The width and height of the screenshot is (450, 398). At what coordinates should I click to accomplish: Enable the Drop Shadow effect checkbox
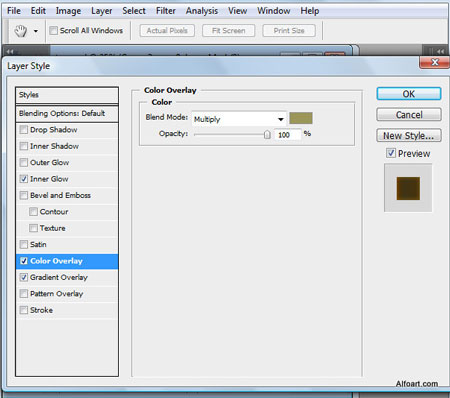(24, 130)
